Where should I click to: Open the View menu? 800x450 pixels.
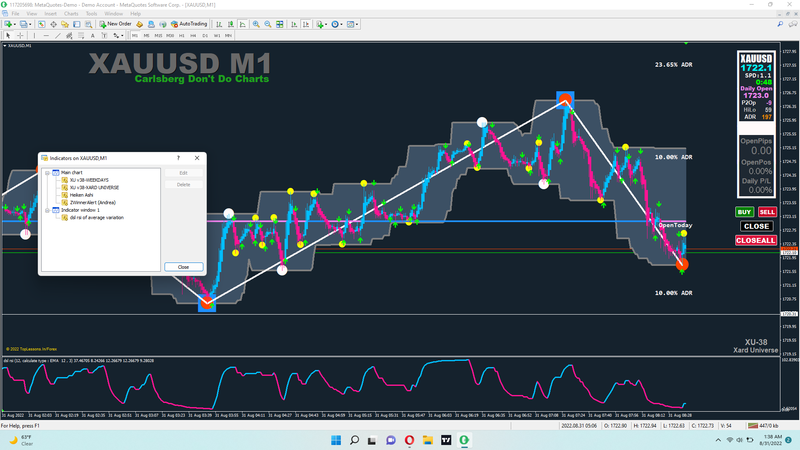[x=32, y=14]
